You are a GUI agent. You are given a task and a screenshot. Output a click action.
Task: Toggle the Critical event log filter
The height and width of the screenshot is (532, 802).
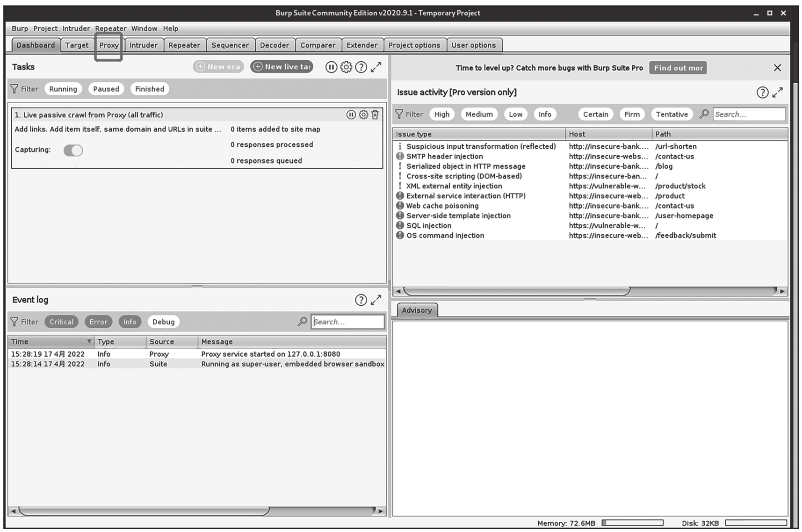(61, 322)
